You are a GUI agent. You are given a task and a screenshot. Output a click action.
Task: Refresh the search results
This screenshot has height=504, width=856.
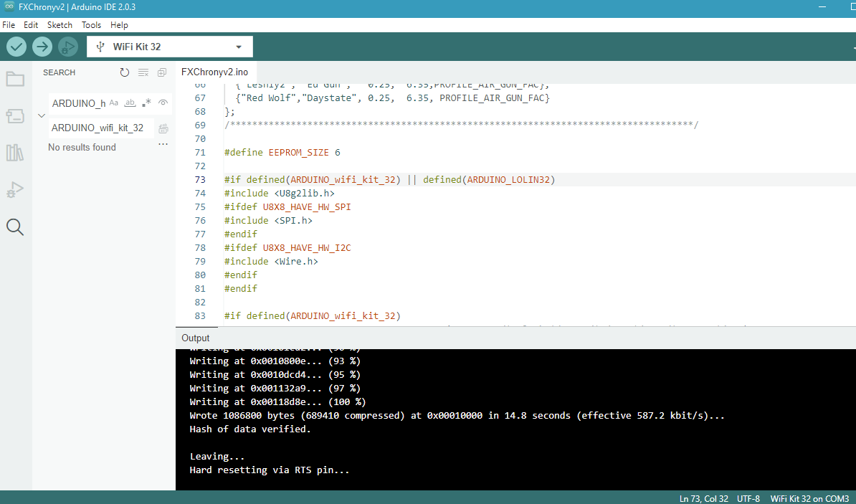point(125,72)
